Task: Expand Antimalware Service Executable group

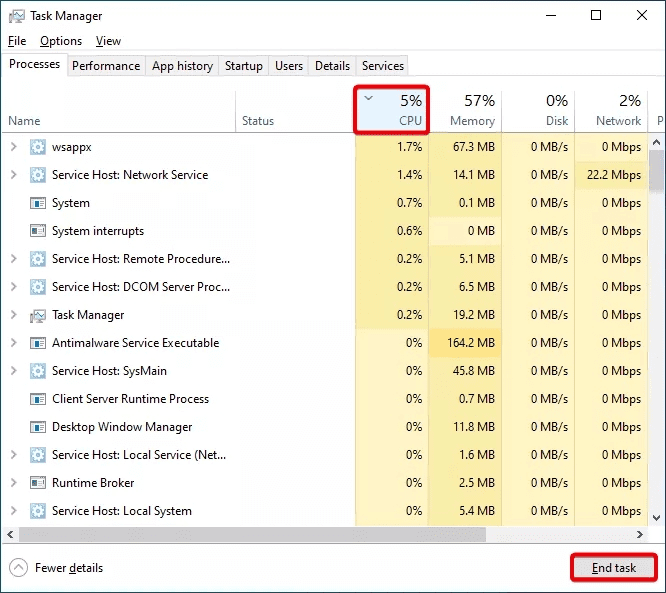Action: (14, 343)
